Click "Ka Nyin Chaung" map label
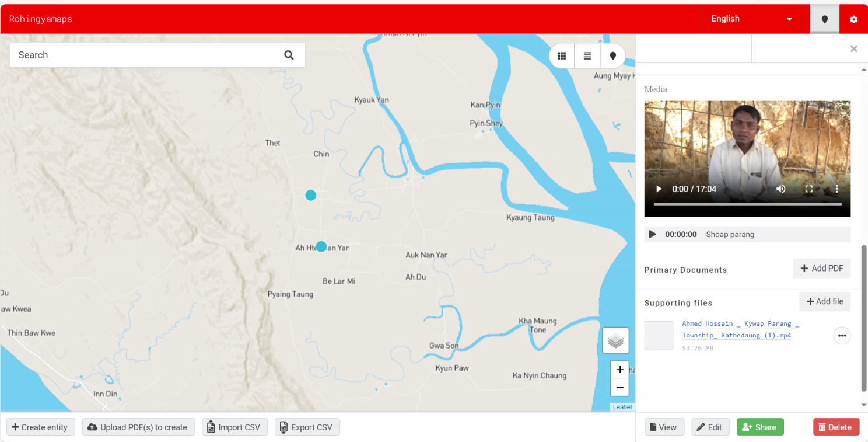Screen dimensions: 868x442 click(x=540, y=376)
